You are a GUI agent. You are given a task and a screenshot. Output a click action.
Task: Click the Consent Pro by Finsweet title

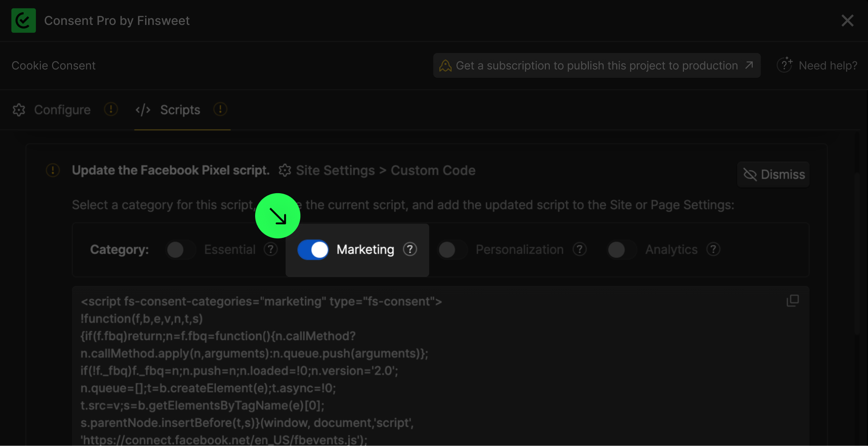[117, 21]
